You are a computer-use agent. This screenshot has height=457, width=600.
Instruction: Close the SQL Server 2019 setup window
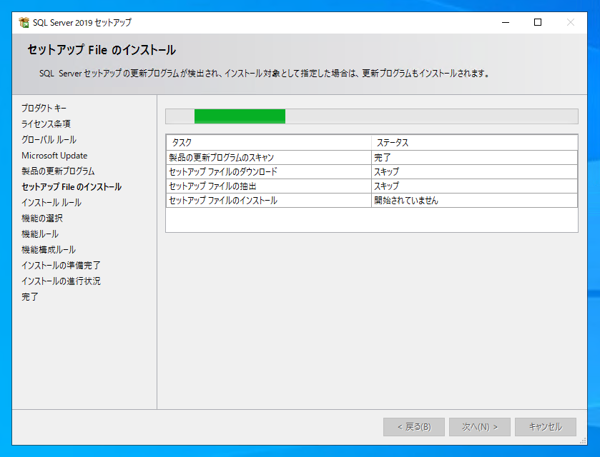570,23
